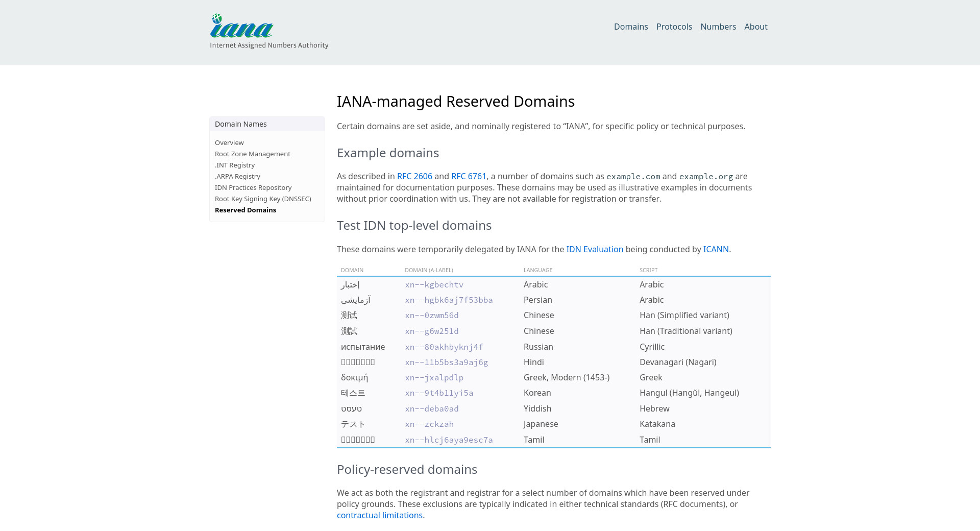Open the About page
Image resolution: width=980 pixels, height=531 pixels.
coord(755,27)
